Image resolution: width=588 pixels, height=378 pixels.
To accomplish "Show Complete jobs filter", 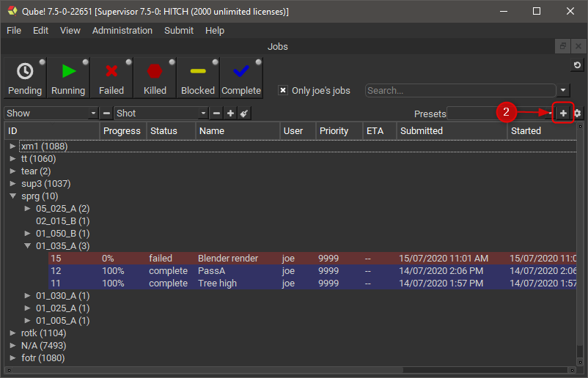I will [241, 78].
